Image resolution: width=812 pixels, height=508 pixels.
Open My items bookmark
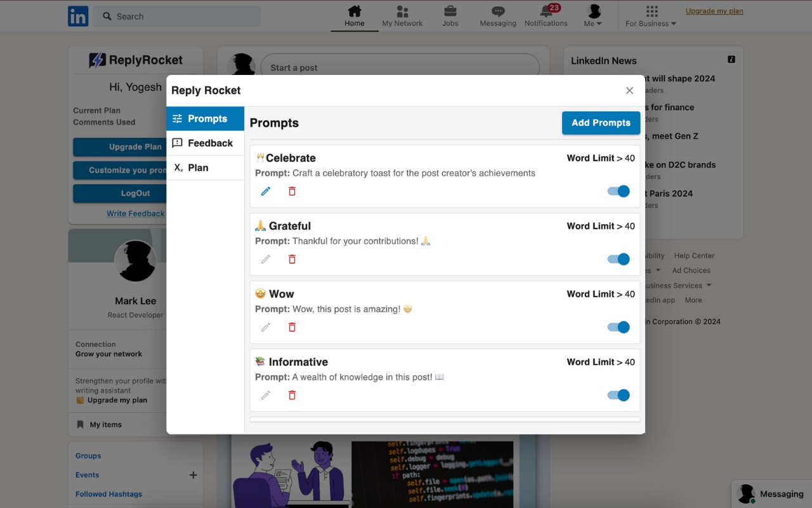click(x=99, y=425)
